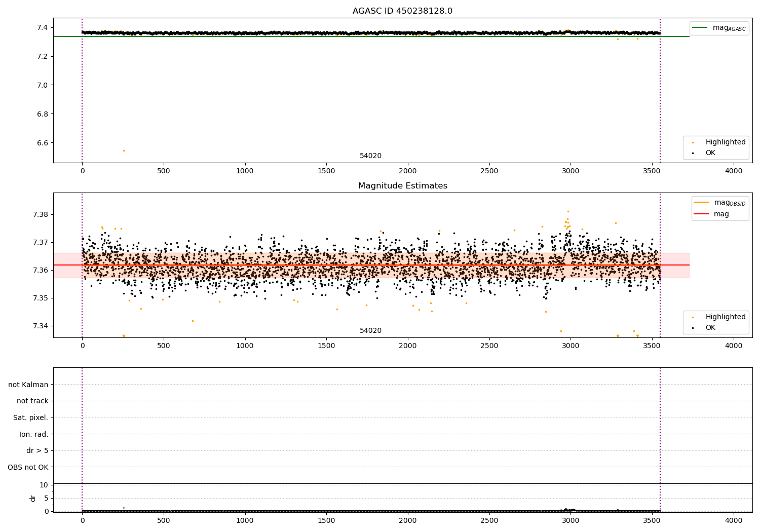
Task: Click the 54020 label in the top plot
Action: tap(370, 156)
